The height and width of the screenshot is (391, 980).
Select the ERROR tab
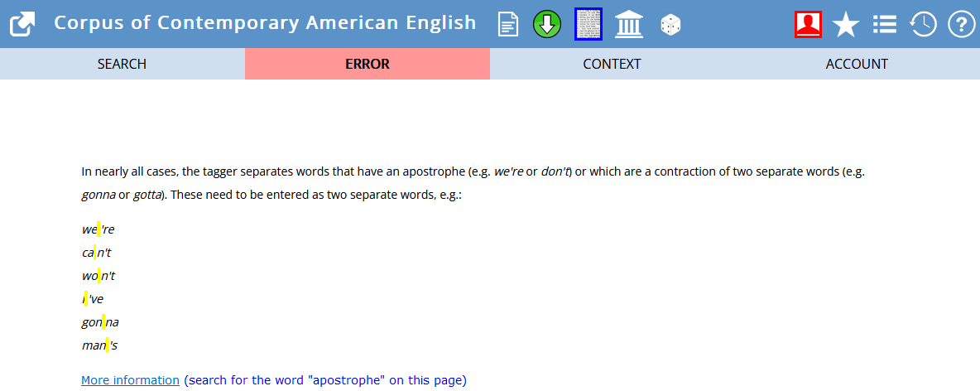pos(367,64)
